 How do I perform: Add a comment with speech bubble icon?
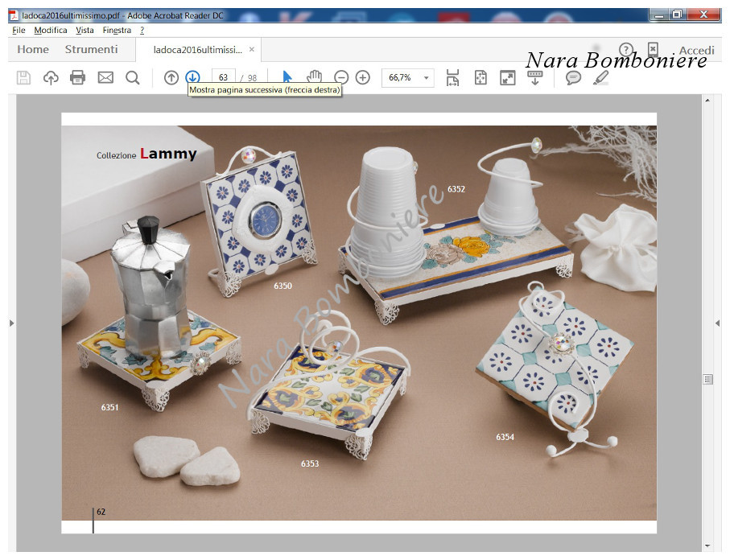coord(573,77)
